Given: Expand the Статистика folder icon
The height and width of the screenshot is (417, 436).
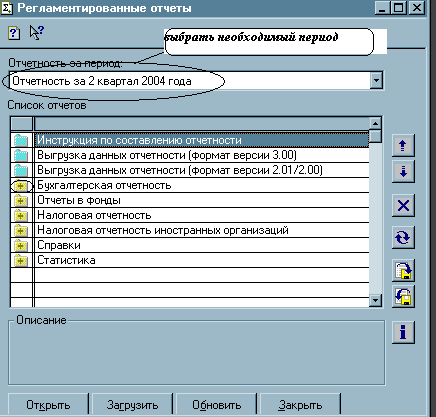Looking at the screenshot, I should click(x=21, y=260).
